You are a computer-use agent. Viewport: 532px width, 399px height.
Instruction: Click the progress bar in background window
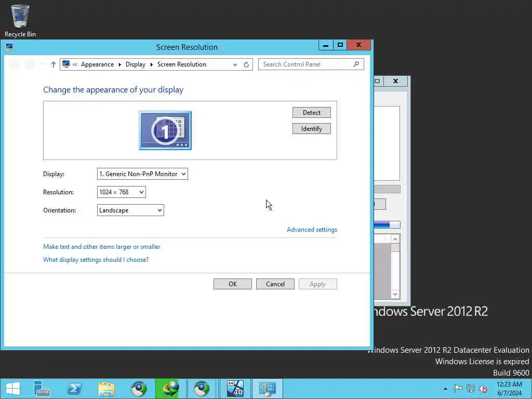click(x=387, y=224)
